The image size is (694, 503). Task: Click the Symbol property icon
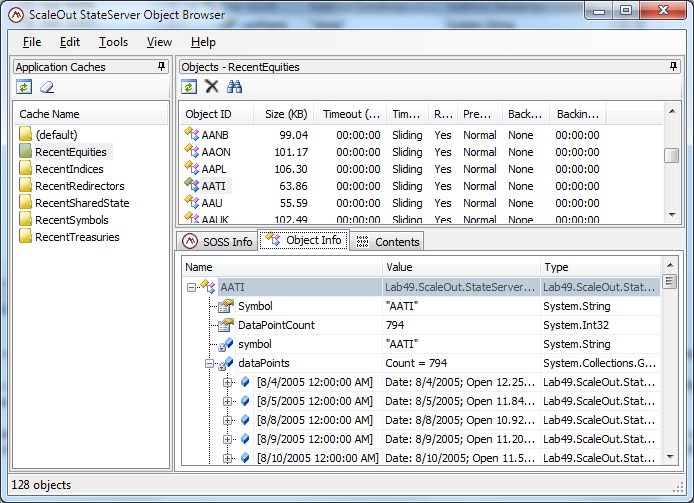[x=226, y=306]
